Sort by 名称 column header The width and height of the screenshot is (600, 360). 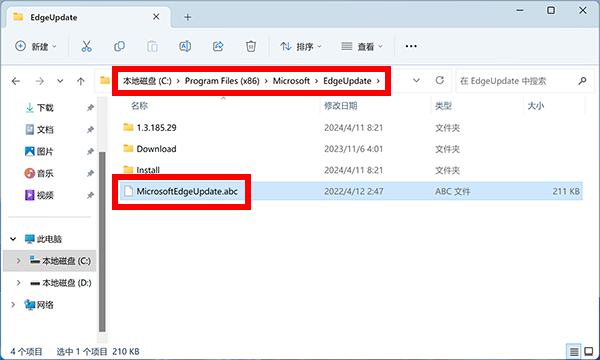tap(139, 106)
